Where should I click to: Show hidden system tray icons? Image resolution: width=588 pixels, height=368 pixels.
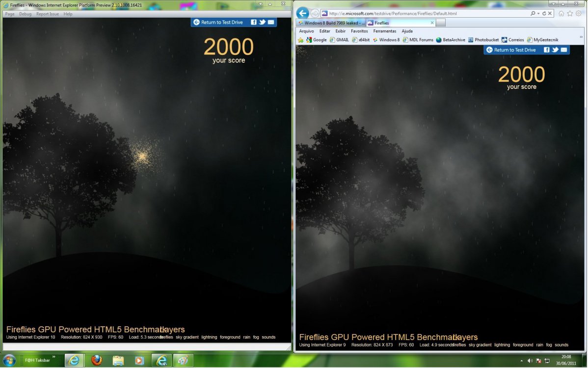(521, 361)
